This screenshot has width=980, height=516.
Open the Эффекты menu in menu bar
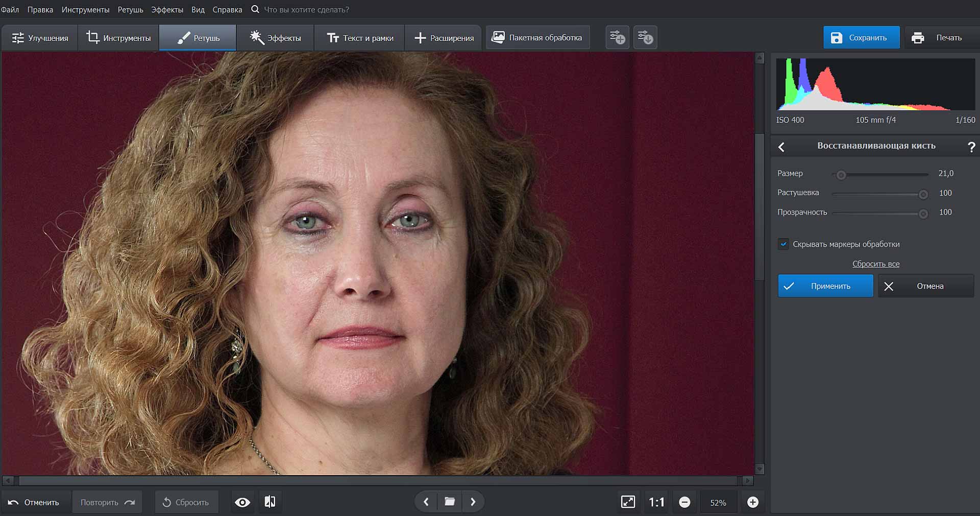pyautogui.click(x=167, y=10)
